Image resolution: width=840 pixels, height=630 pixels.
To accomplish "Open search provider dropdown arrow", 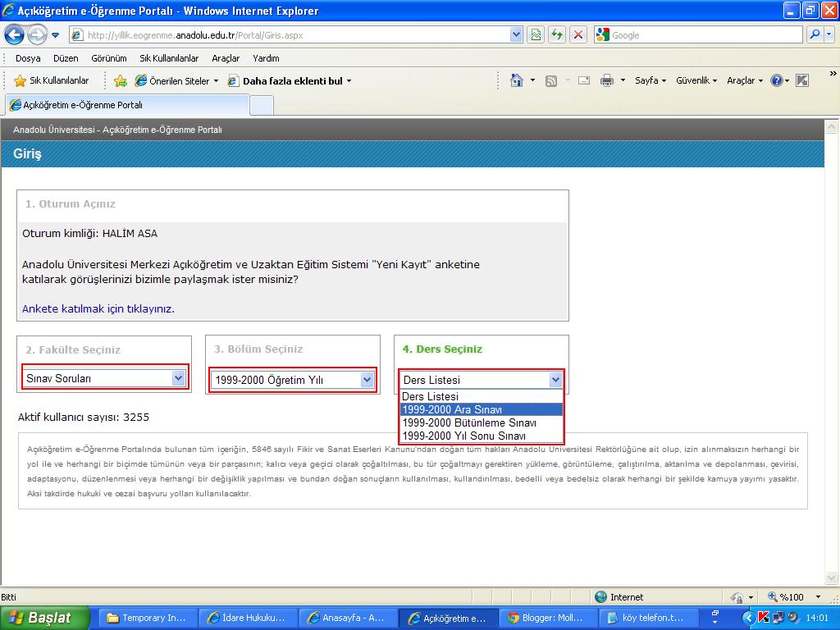I will click(829, 34).
